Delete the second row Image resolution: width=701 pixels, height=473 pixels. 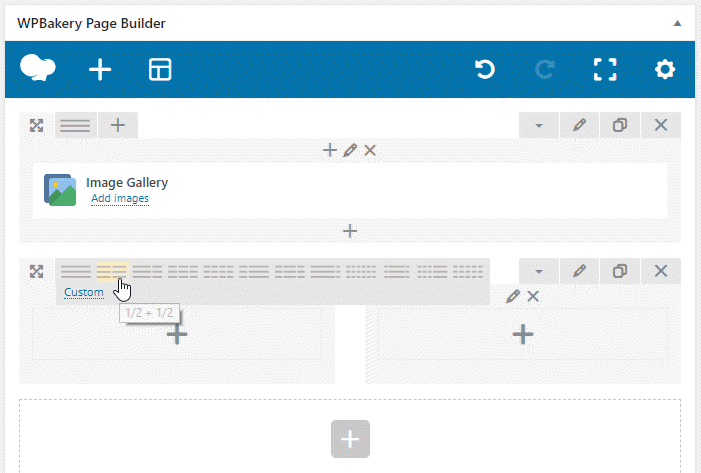(x=660, y=271)
